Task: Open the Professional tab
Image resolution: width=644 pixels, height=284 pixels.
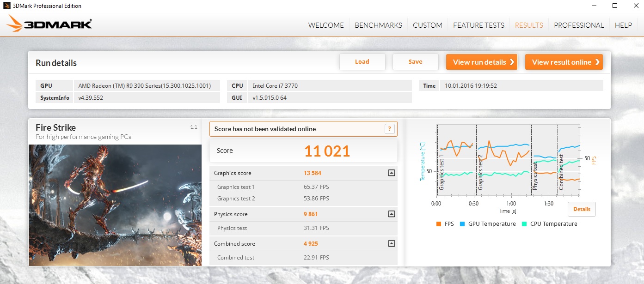Action: point(579,25)
